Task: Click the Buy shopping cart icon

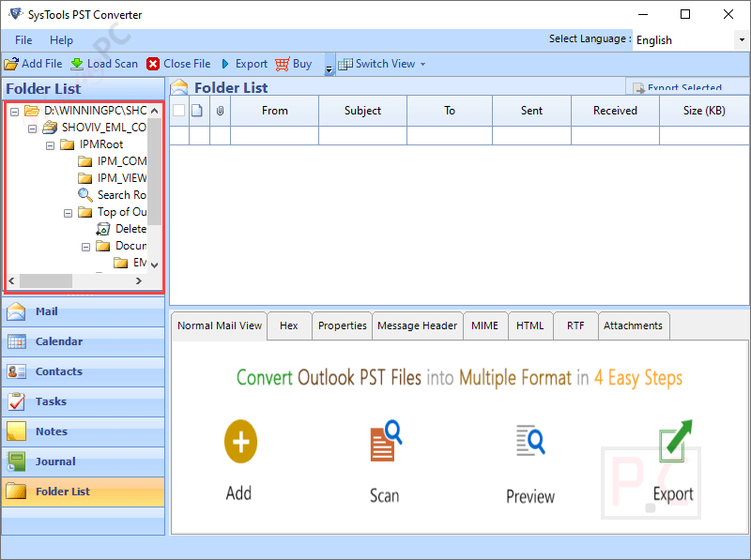Action: point(283,64)
